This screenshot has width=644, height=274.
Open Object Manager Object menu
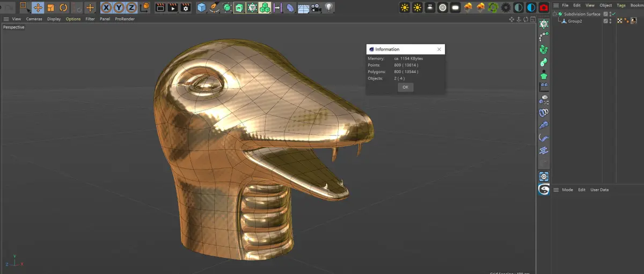tap(606, 5)
